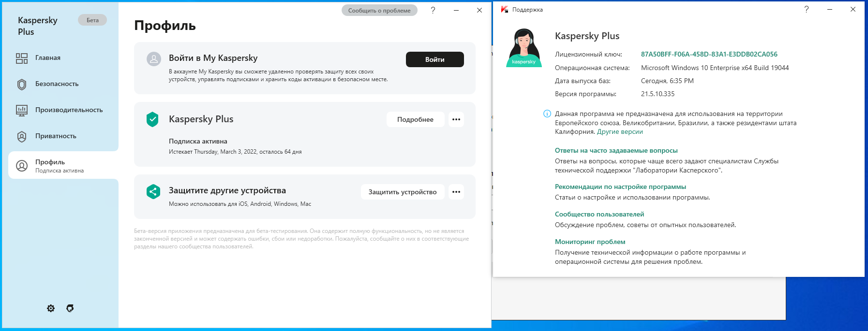Click the Подписка активна status in subscription card
The width and height of the screenshot is (868, 331).
point(198,142)
